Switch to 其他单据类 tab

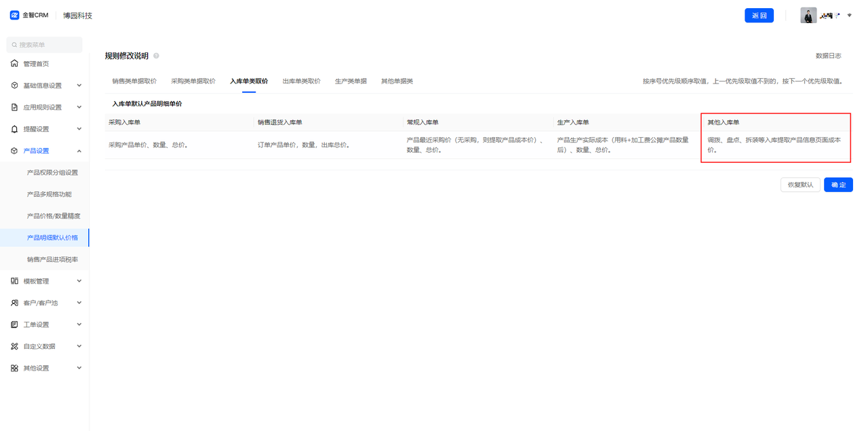point(397,81)
